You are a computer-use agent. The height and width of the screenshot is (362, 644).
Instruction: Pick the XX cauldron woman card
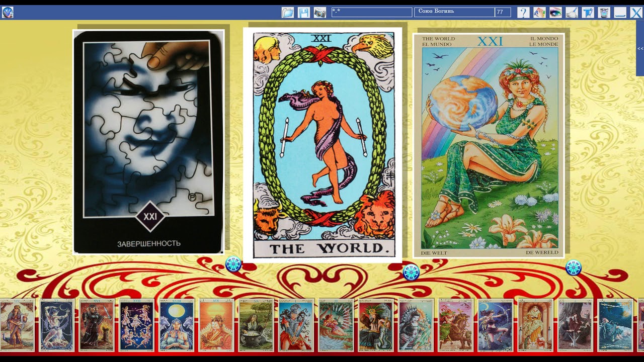[256, 325]
